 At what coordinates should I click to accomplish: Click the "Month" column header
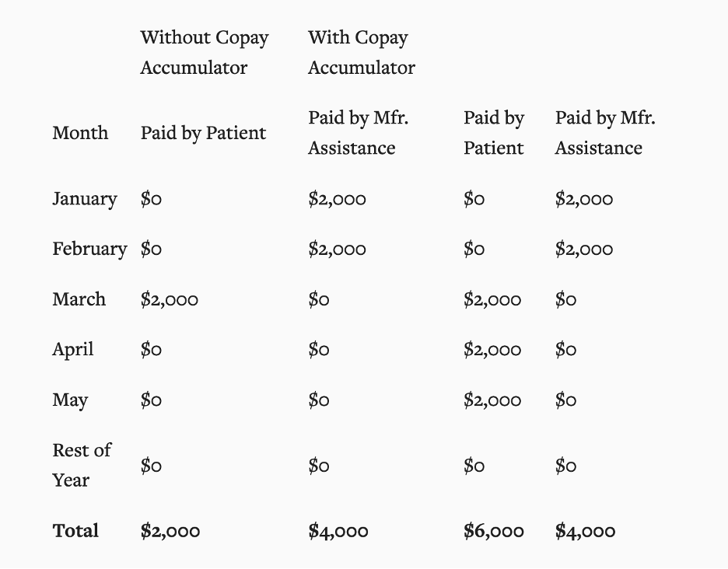pyautogui.click(x=80, y=133)
